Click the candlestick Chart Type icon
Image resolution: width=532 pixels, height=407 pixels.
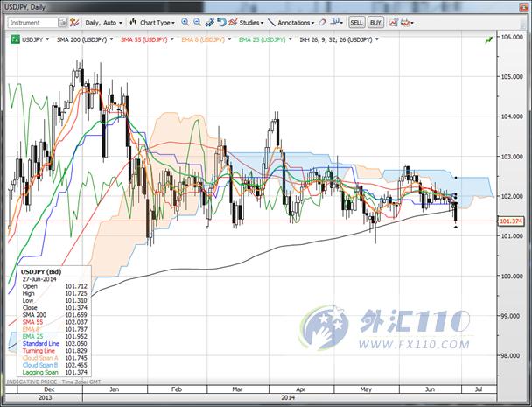coord(133,23)
